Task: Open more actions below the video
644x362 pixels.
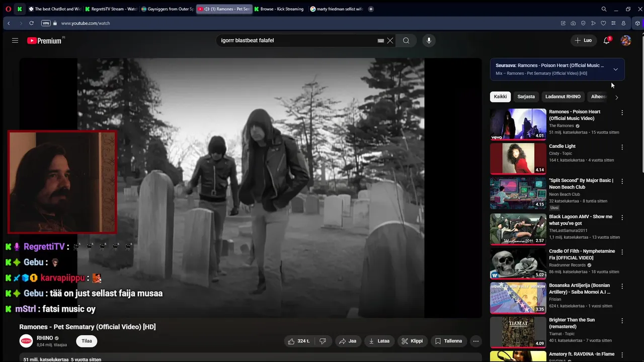Action: click(475, 341)
